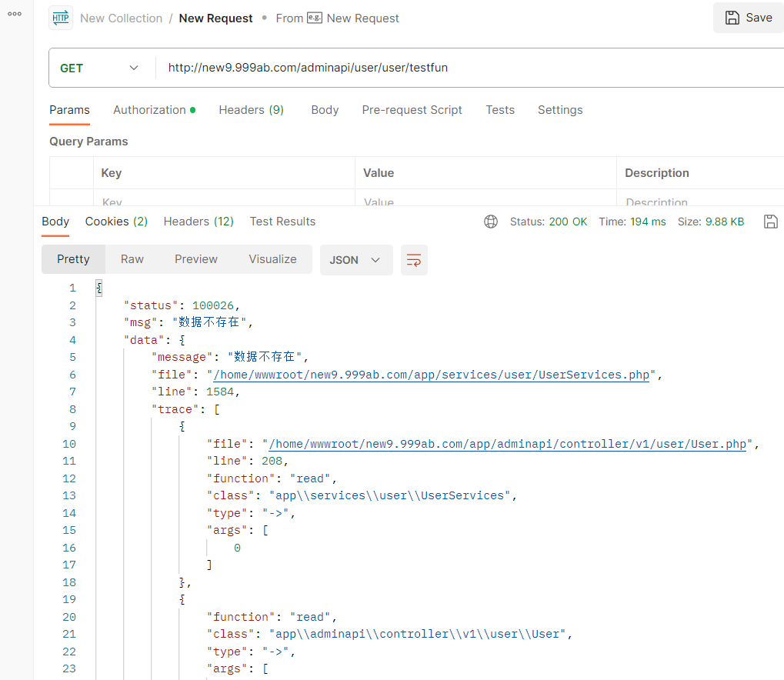This screenshot has height=680, width=784.
Task: Click the class value app\\services\\user\\UserServices
Action: tap(390, 495)
